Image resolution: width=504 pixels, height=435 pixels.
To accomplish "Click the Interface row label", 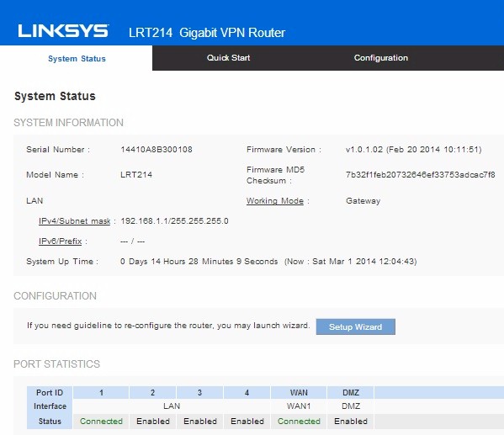I will tap(50, 406).
